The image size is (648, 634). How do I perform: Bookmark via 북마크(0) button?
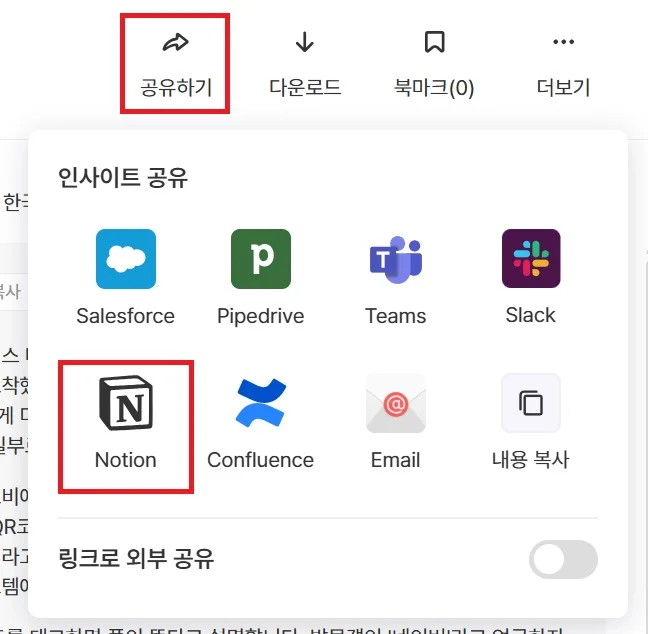tap(434, 64)
